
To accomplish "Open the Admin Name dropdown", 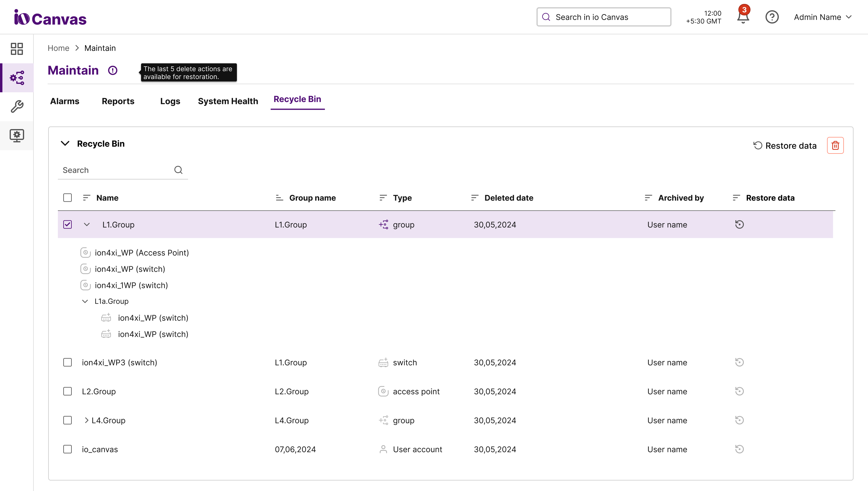I will [x=822, y=17].
